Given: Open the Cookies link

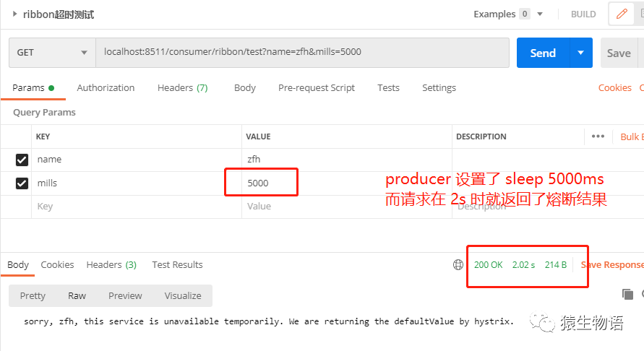Looking at the screenshot, I should [x=614, y=88].
